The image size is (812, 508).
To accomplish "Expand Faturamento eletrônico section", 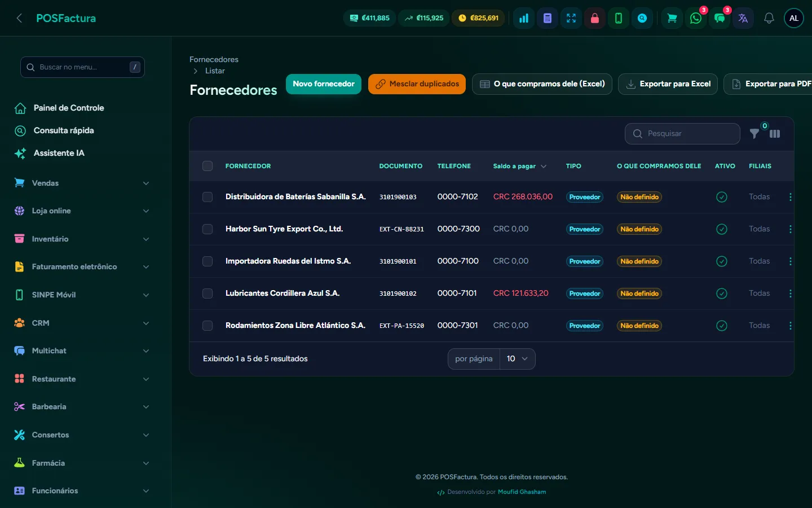I will [x=82, y=267].
